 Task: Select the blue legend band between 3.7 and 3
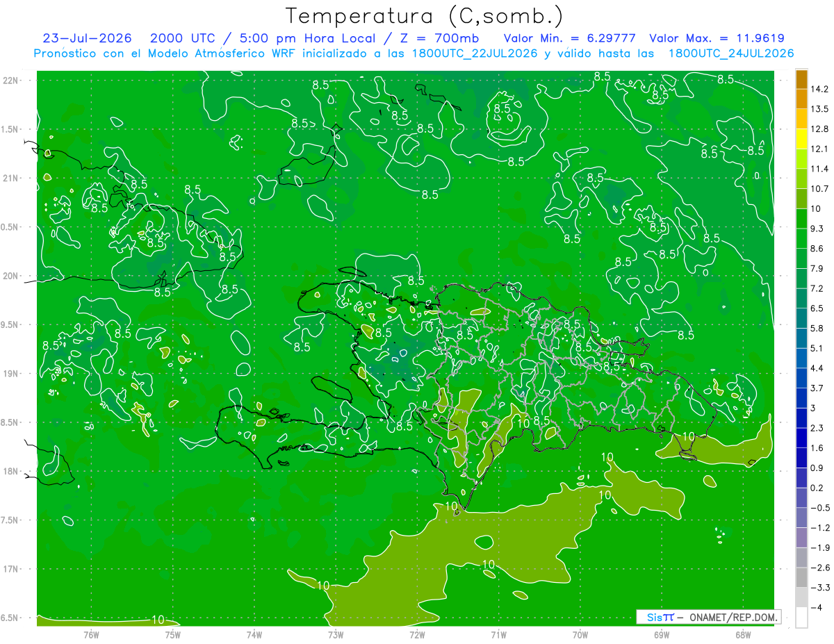[x=801, y=397]
